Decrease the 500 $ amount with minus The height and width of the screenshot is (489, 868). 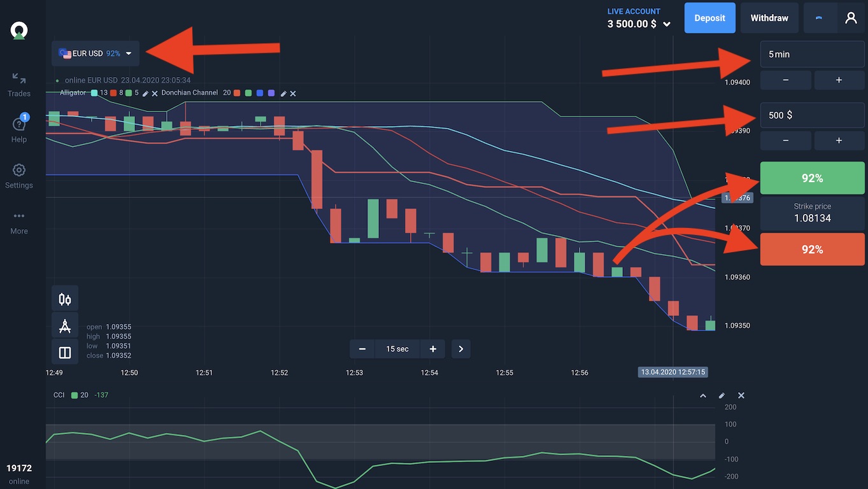click(786, 141)
